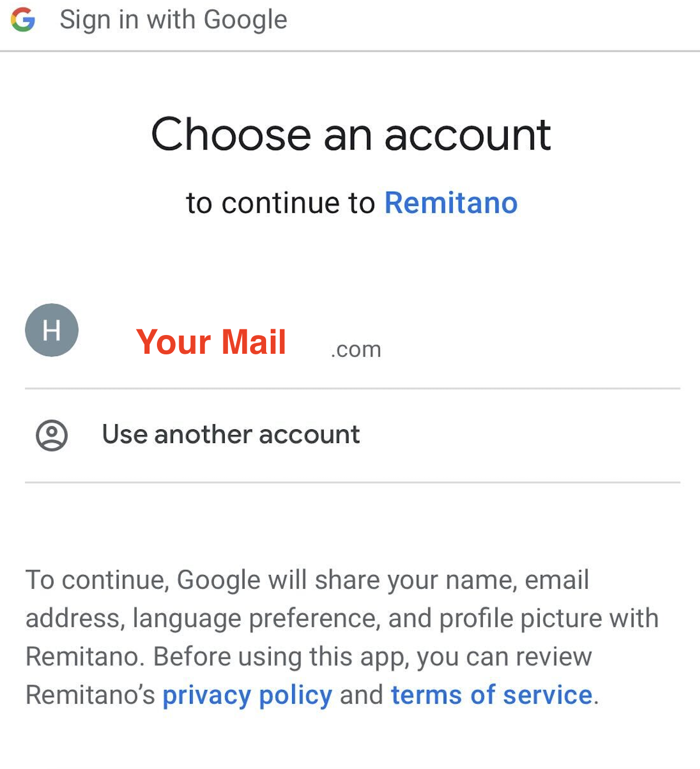This screenshot has height=769, width=700.
Task: Click the word "and" between the policy links
Action: tap(362, 695)
